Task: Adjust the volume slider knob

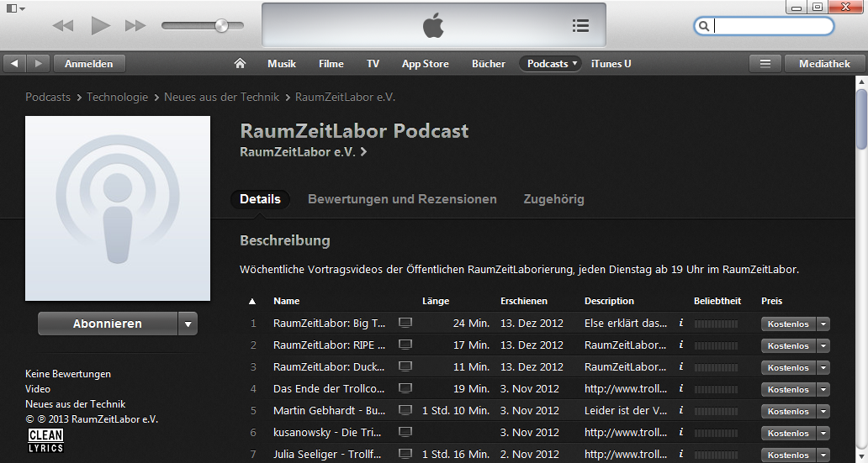Action: pyautogui.click(x=221, y=25)
